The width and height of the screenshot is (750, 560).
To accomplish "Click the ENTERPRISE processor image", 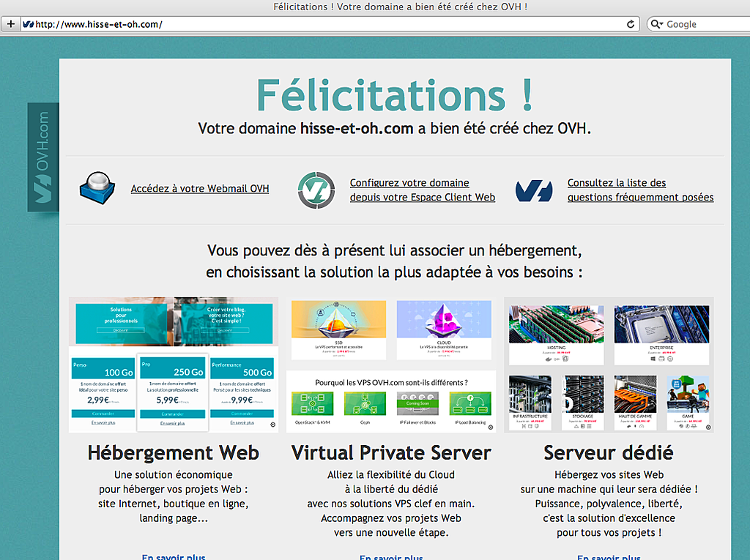I will pos(661,324).
